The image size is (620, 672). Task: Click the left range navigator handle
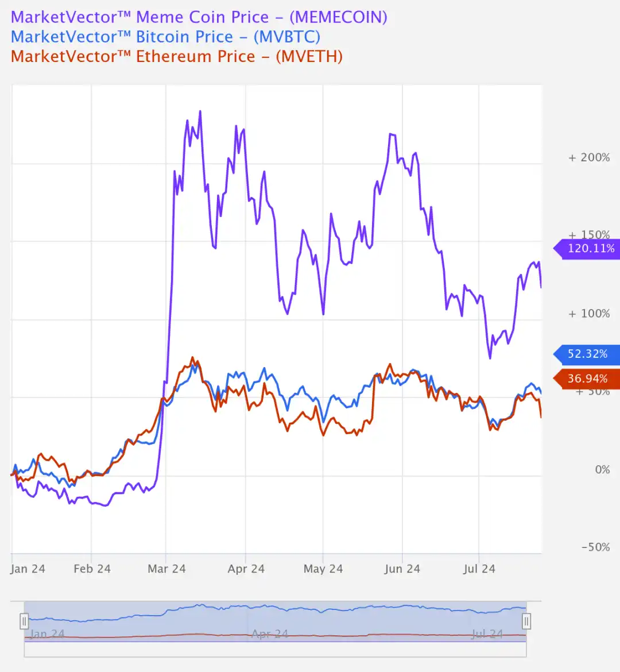tap(24, 621)
